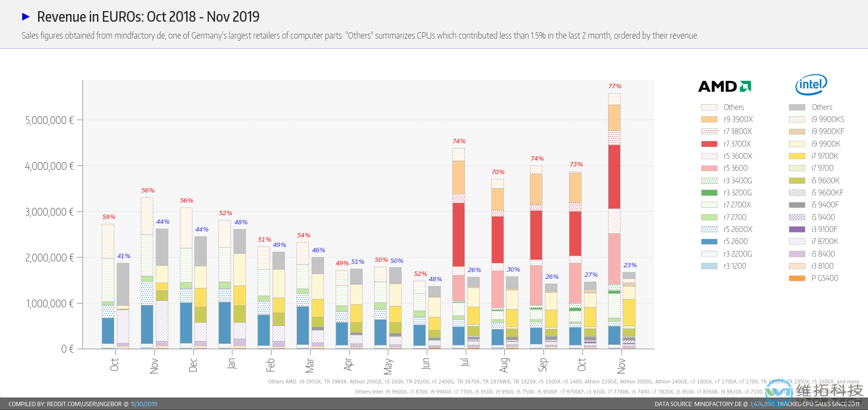Select the AMD Others legend swatch

(709, 107)
